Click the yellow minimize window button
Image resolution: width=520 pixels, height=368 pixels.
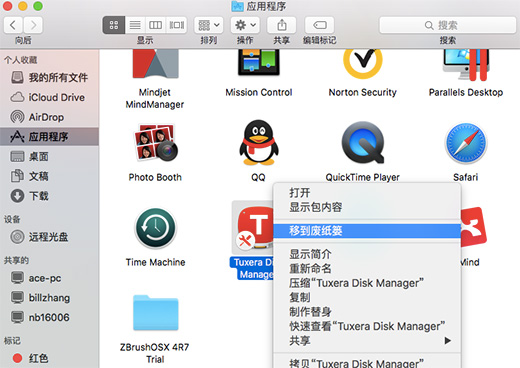23,6
